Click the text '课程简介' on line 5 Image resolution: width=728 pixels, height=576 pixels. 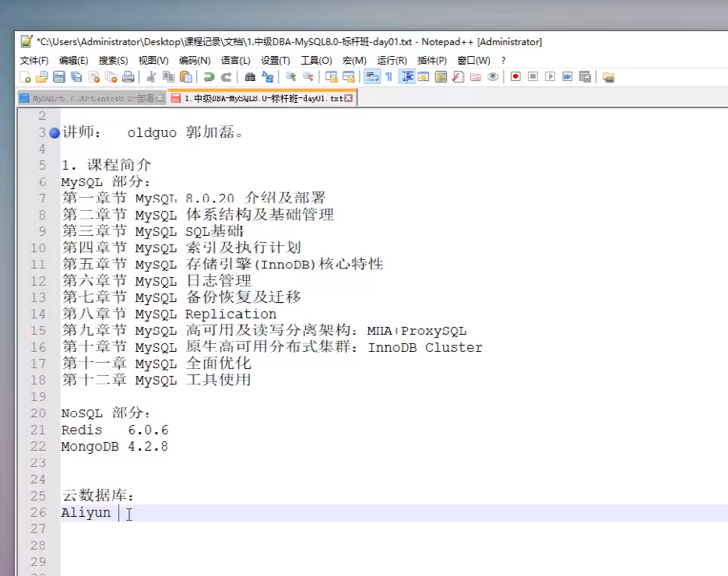(119, 165)
